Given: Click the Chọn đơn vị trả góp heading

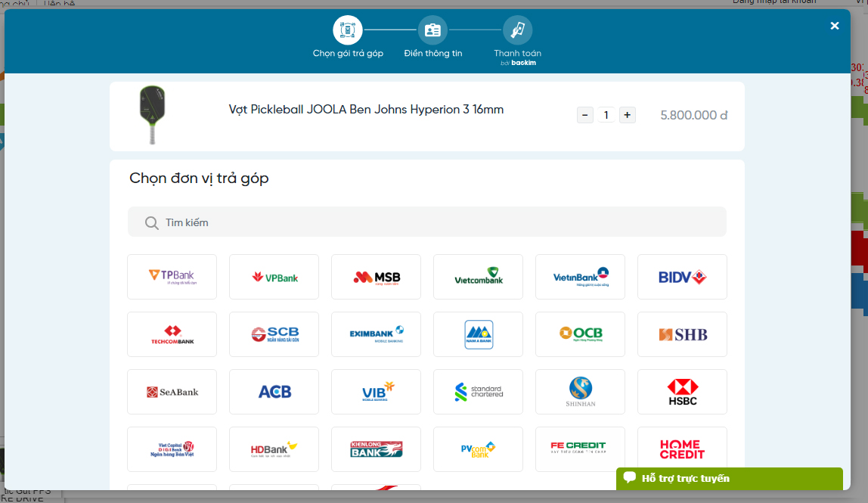Looking at the screenshot, I should (200, 179).
